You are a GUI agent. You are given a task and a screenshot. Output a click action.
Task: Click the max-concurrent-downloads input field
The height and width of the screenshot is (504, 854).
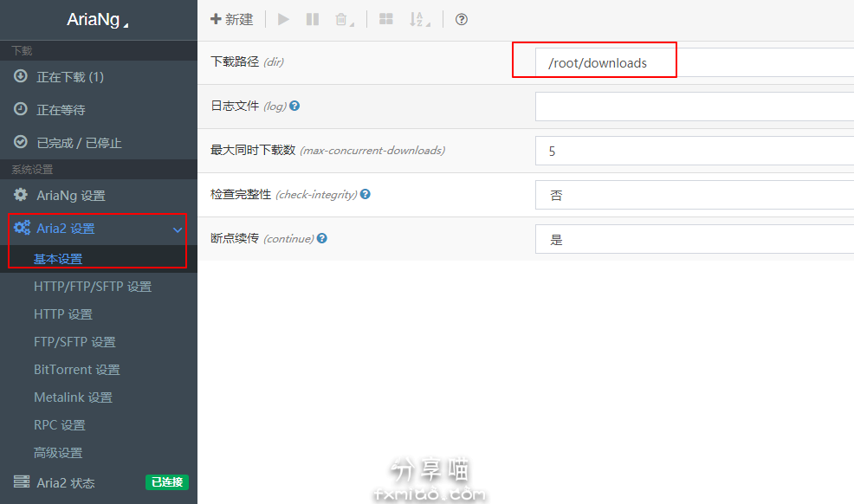[695, 151]
